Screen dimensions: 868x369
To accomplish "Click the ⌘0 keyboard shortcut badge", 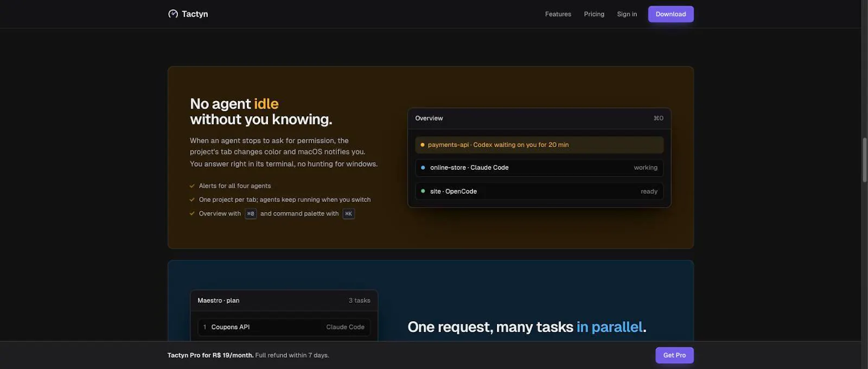I will point(251,214).
